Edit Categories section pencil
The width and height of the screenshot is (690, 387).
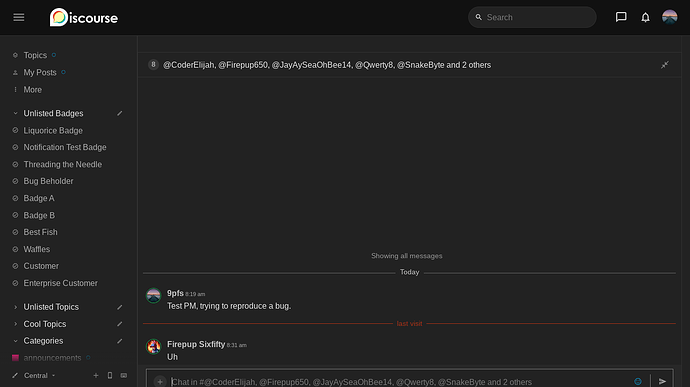coord(120,341)
